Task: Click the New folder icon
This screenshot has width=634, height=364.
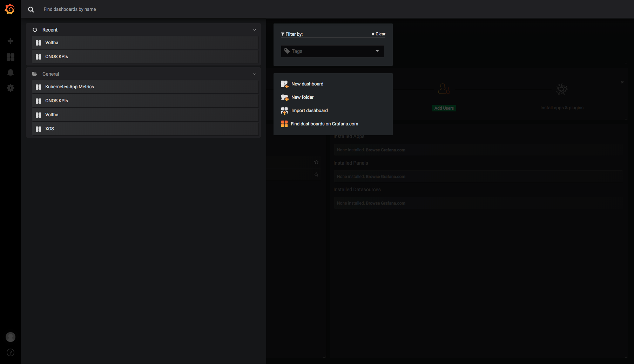Action: point(284,97)
